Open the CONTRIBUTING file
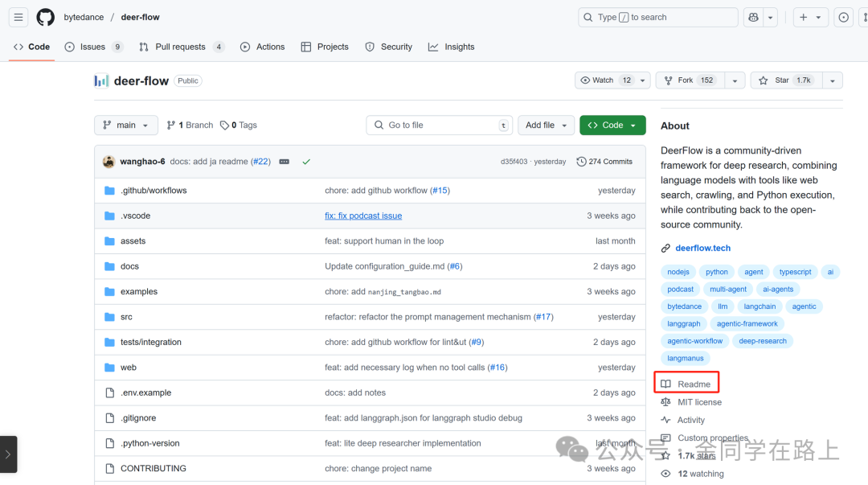 154,468
